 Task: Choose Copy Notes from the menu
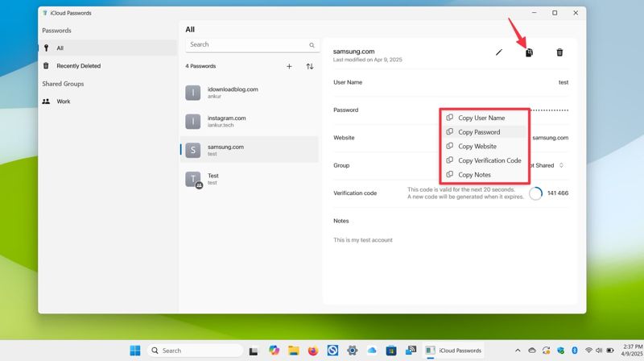coord(485,175)
